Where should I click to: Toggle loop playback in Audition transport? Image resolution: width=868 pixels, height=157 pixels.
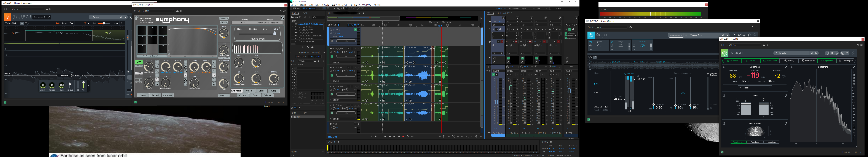[x=407, y=136]
